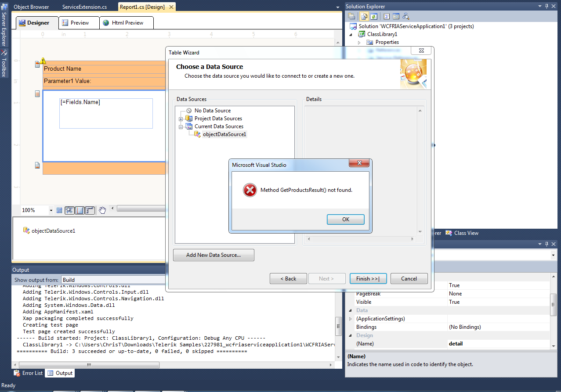Viewport: 561px width, 392px height.
Task: Select objectDataSource1 in the component tray
Action: point(49,231)
